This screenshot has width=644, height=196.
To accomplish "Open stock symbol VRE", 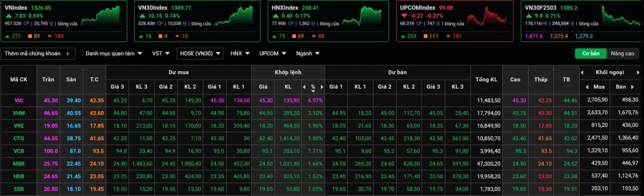I will click(19, 125).
